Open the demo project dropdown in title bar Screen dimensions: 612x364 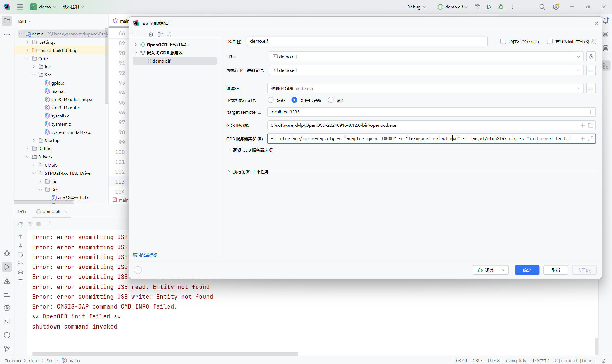pos(43,7)
